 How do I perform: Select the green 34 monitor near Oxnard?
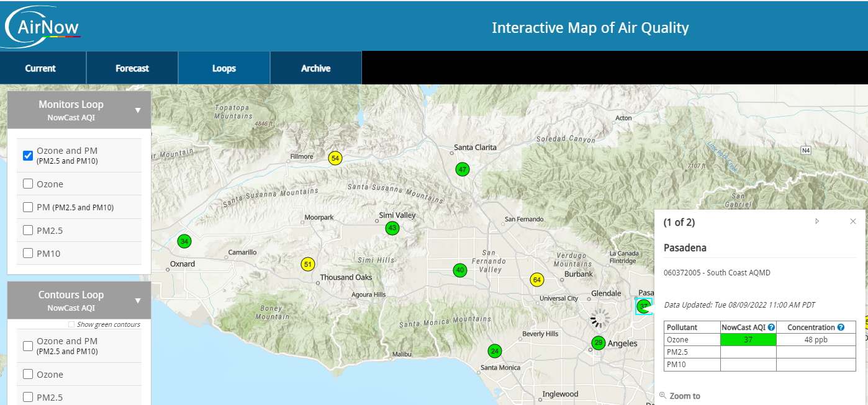(184, 241)
